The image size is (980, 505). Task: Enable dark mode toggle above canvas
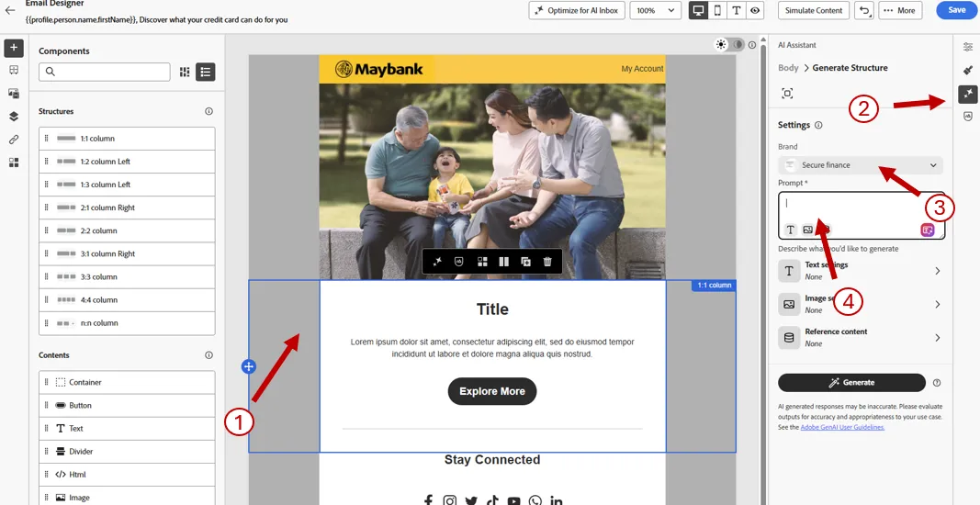tap(738, 44)
